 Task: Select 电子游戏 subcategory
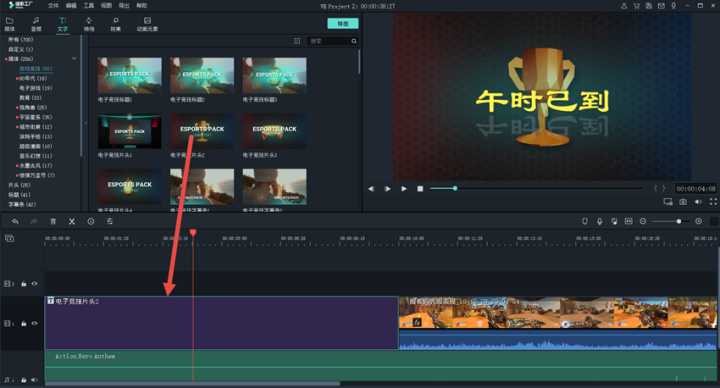[x=35, y=88]
